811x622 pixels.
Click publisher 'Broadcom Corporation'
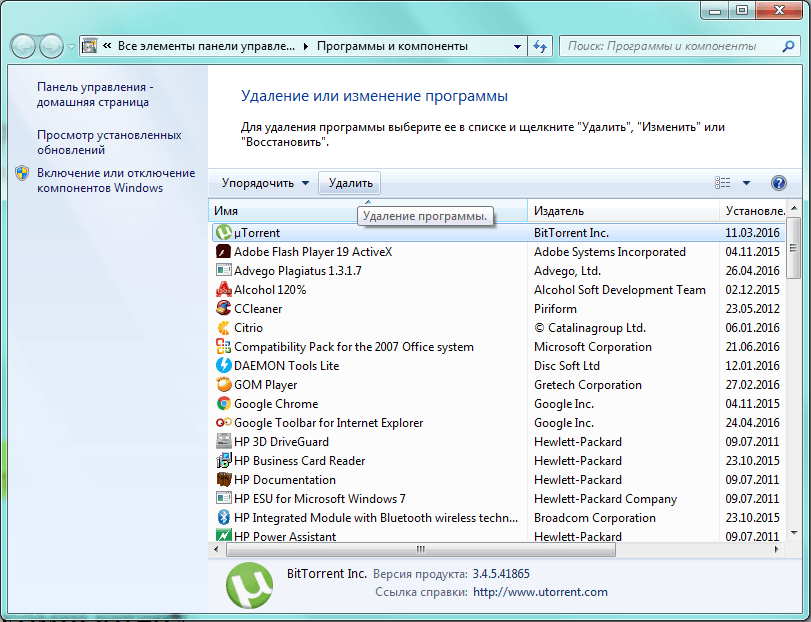pos(595,518)
